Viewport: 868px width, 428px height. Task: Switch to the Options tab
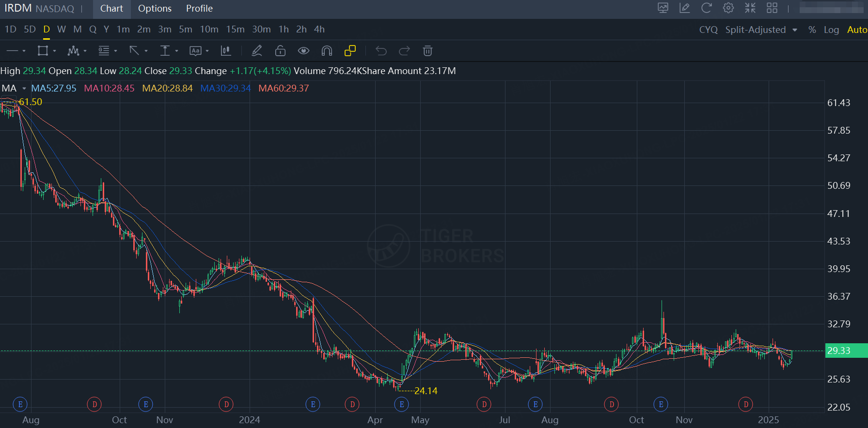tap(155, 9)
